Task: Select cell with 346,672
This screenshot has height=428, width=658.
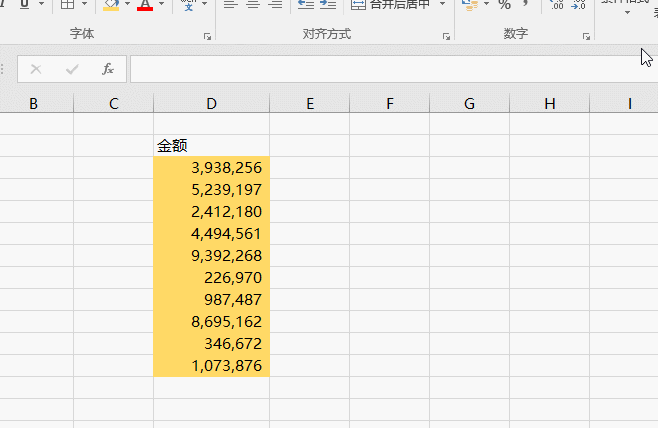Action: click(212, 344)
